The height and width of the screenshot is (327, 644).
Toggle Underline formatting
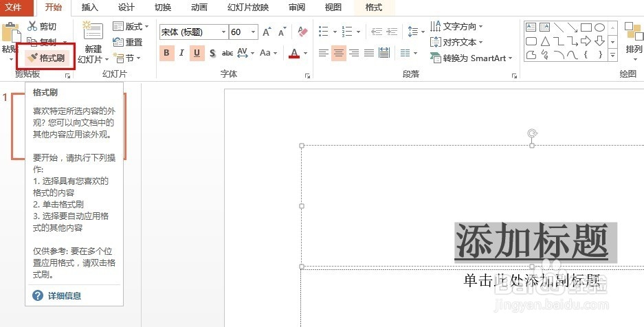[x=197, y=53]
